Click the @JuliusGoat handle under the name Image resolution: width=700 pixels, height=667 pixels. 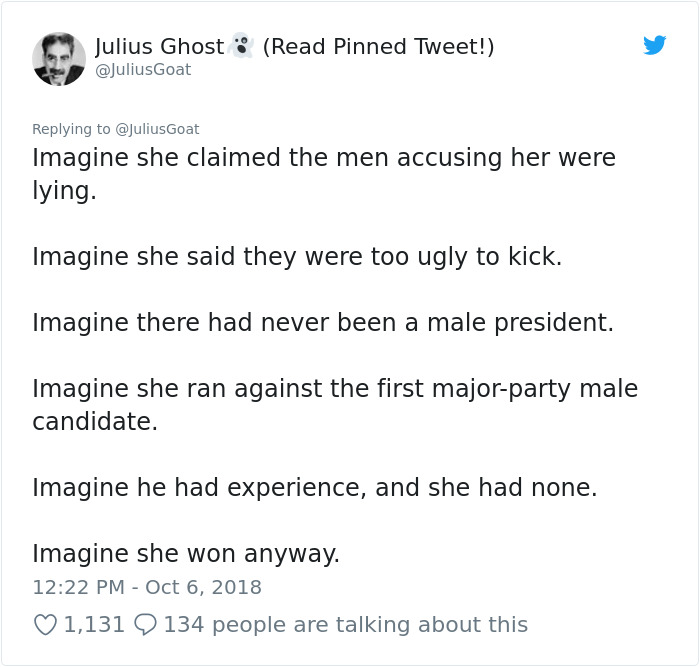click(143, 70)
